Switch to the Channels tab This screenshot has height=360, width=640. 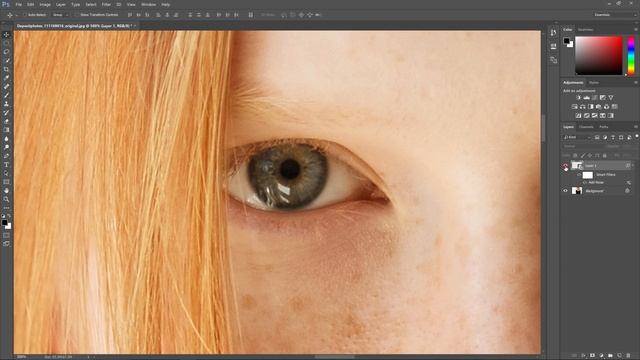(586, 127)
